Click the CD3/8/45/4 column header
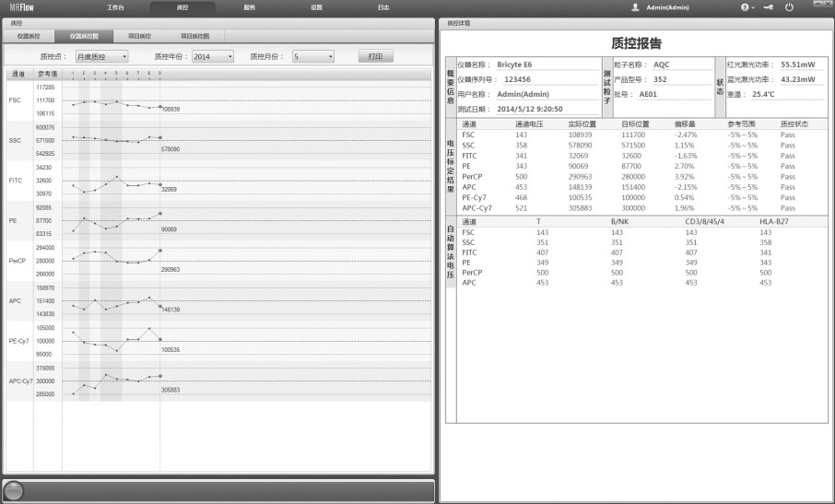 [704, 221]
